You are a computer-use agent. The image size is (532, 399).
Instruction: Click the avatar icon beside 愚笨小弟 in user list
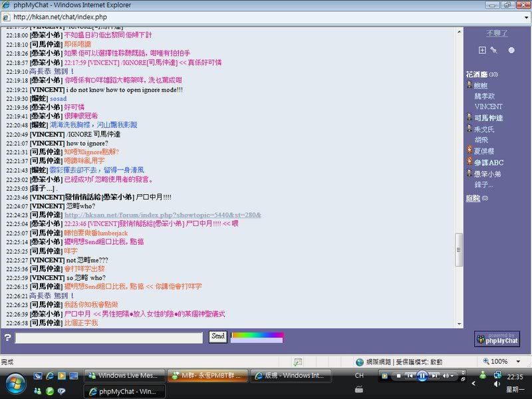coord(469,173)
